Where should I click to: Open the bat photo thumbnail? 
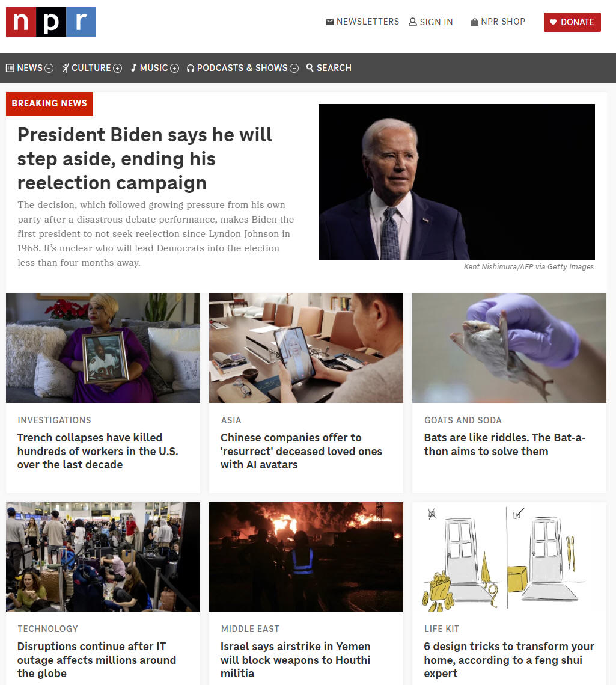pyautogui.click(x=509, y=348)
